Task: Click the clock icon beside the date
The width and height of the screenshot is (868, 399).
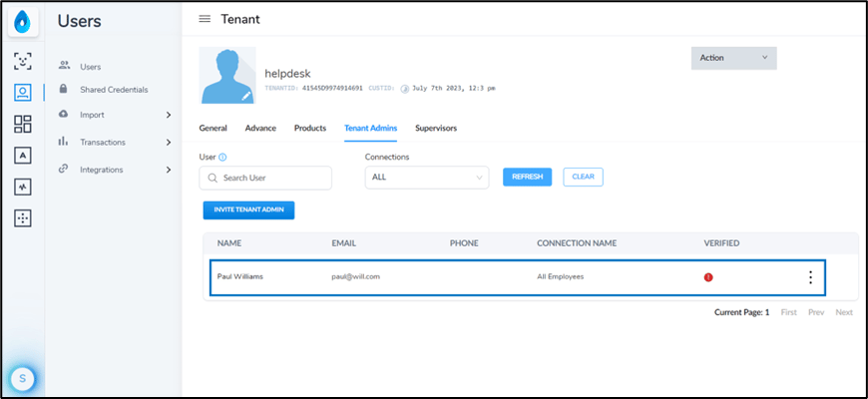Action: pyautogui.click(x=405, y=89)
